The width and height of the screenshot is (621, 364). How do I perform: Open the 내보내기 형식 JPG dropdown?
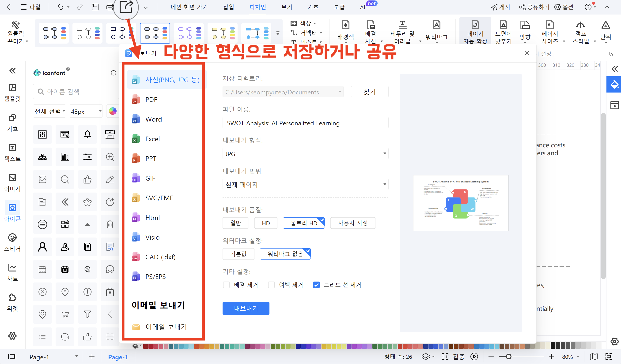point(305,154)
